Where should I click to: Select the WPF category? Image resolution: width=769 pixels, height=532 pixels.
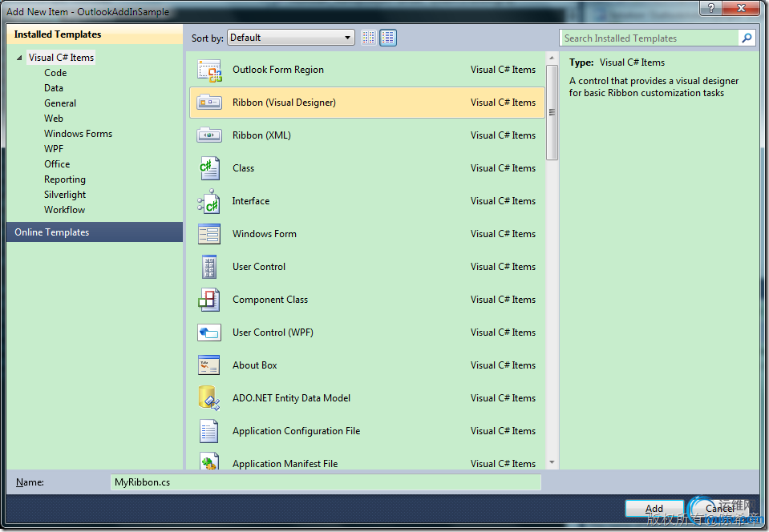54,148
